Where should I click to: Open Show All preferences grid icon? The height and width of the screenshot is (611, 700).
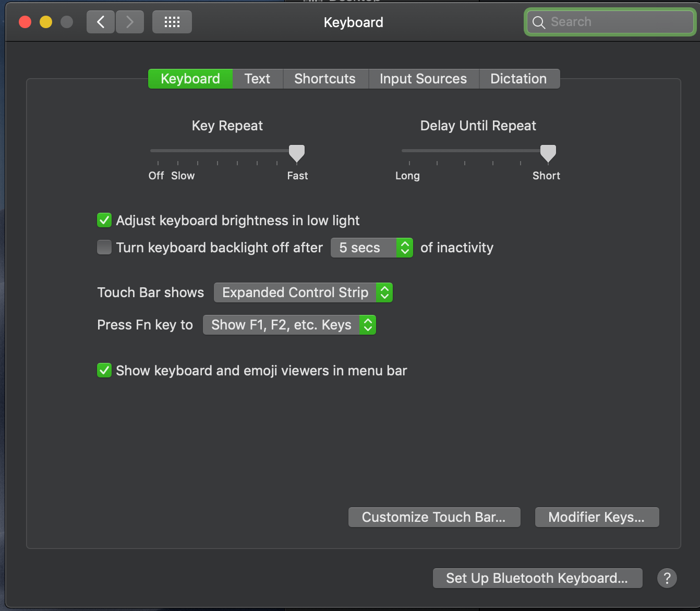(172, 22)
